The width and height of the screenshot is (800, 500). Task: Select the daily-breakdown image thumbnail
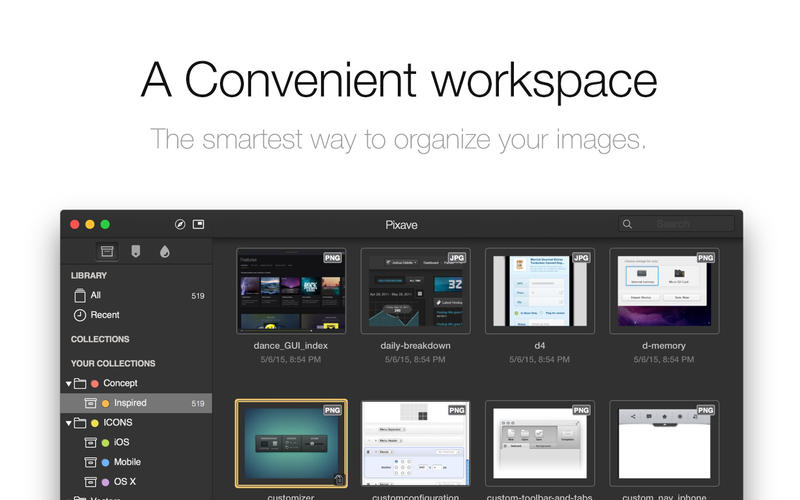tap(415, 291)
